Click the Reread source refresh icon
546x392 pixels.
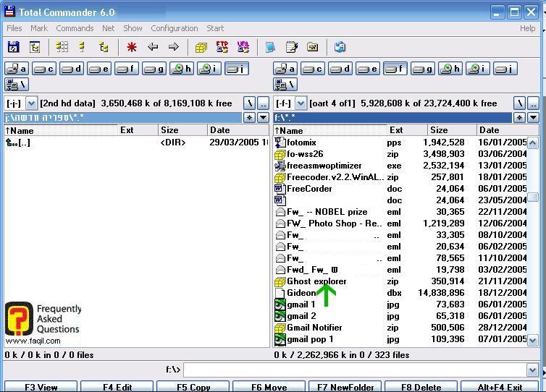click(x=340, y=47)
